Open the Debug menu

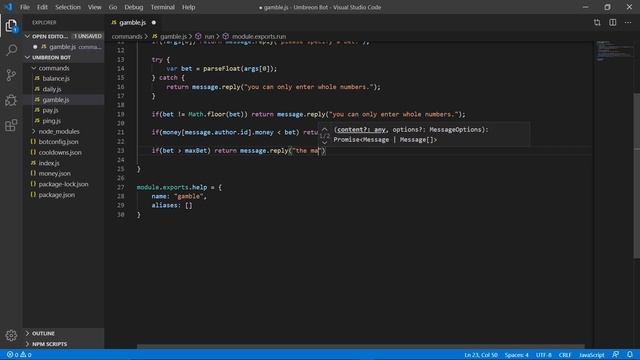[x=133, y=7]
